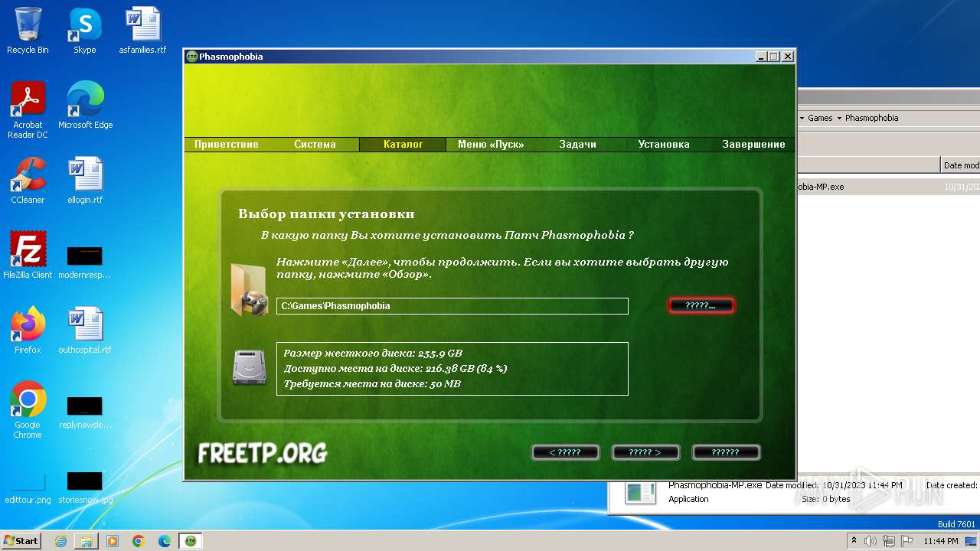Open outhospital.rtf document icon
980x551 pixels.
85,331
